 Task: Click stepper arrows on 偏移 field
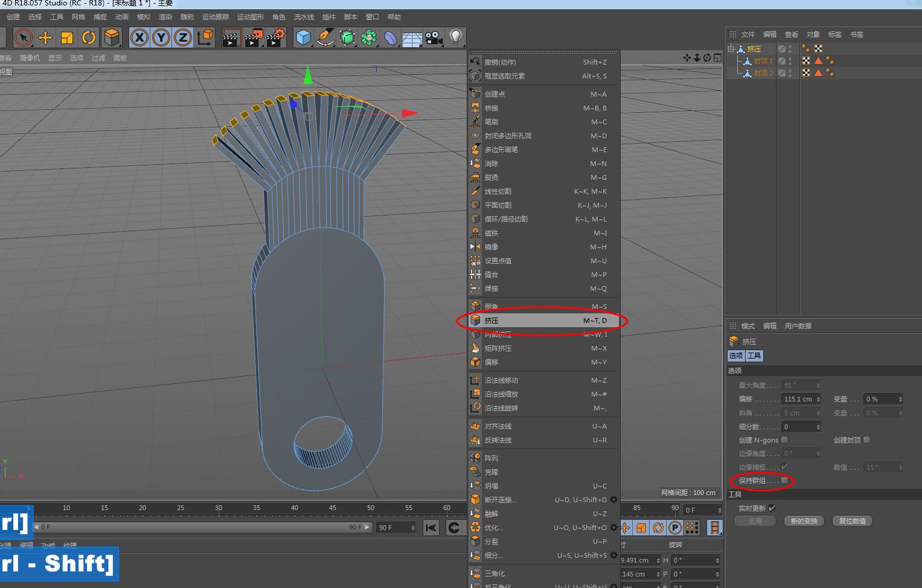coord(818,399)
